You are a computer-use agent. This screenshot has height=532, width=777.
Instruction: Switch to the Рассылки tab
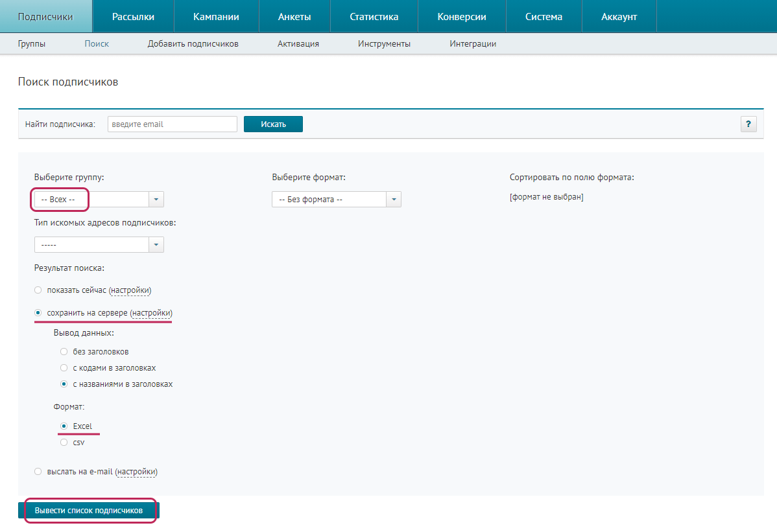133,16
